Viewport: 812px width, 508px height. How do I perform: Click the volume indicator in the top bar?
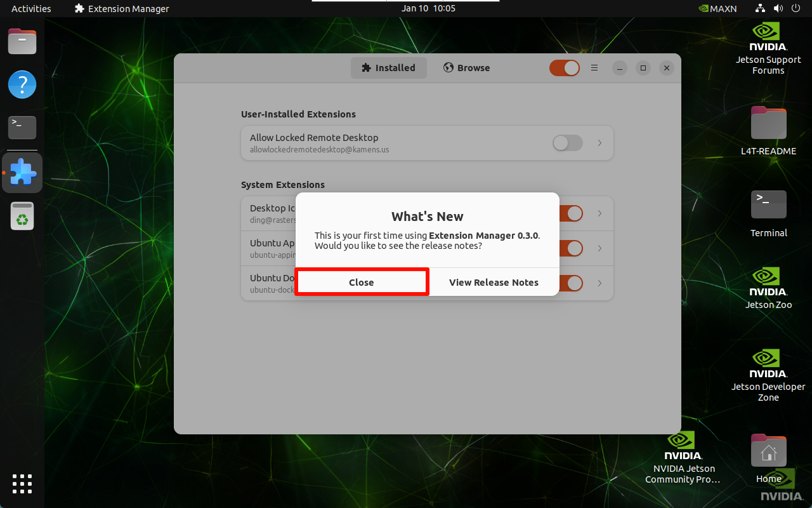point(778,8)
